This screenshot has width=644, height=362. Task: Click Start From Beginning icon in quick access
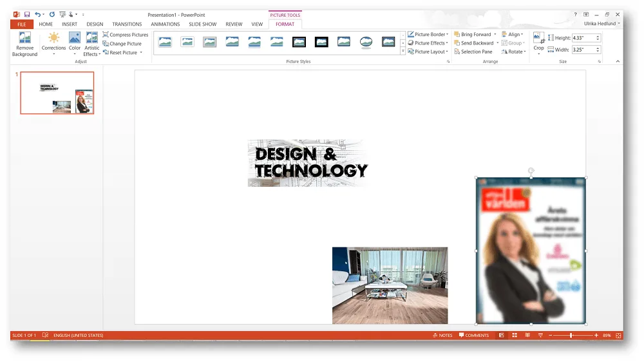[x=62, y=14]
